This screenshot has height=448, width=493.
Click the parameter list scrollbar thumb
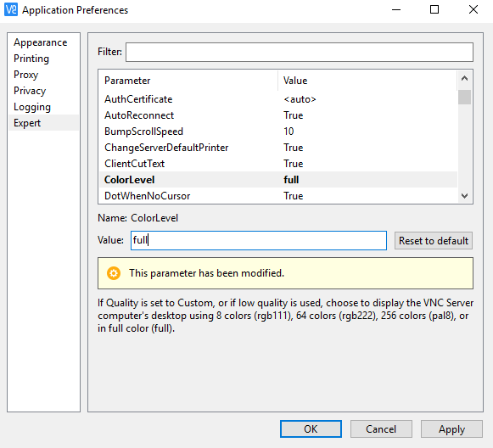(464, 97)
